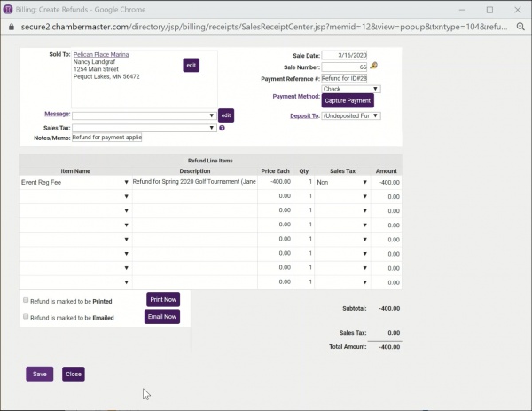This screenshot has height=411, width=532.
Task: Open first line item Sales Tax dropdown
Action: pos(341,181)
